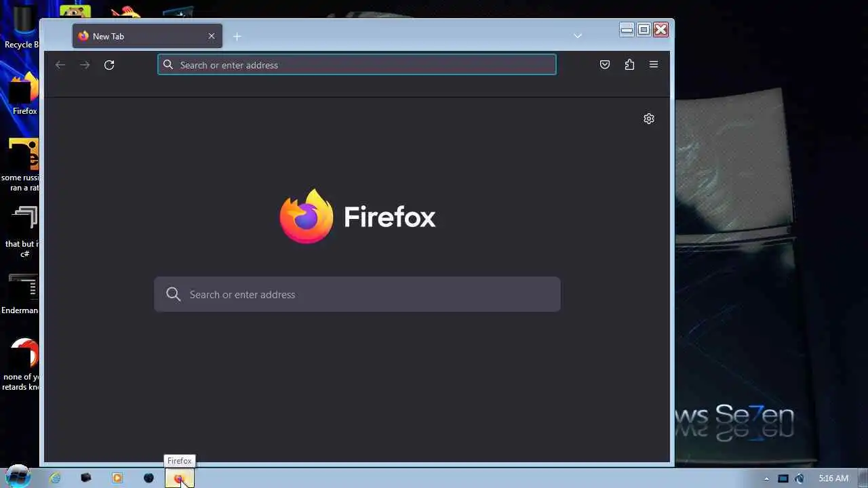Screen dimensions: 868x488
Task: Minimize the Firefox window
Action: click(x=627, y=29)
